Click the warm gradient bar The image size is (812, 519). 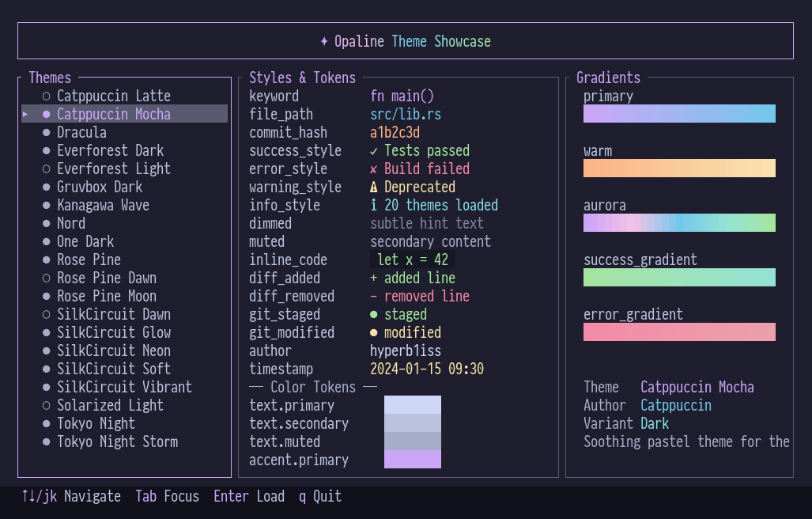(679, 168)
